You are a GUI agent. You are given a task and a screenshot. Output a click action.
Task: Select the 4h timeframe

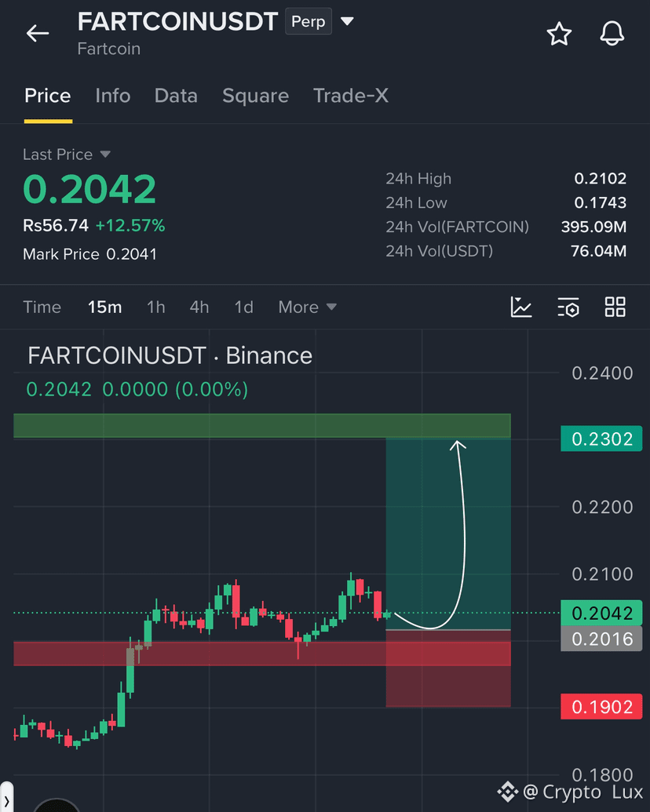pyautogui.click(x=199, y=307)
